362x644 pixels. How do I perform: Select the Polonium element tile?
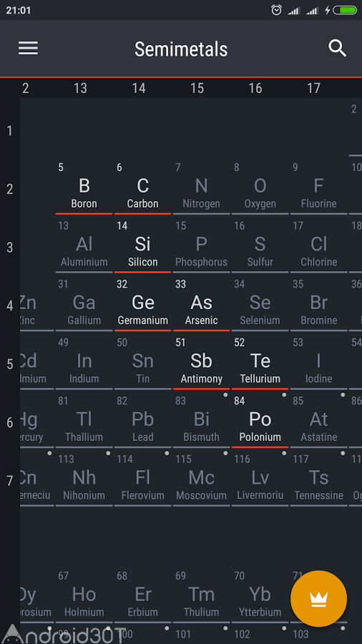pos(260,419)
